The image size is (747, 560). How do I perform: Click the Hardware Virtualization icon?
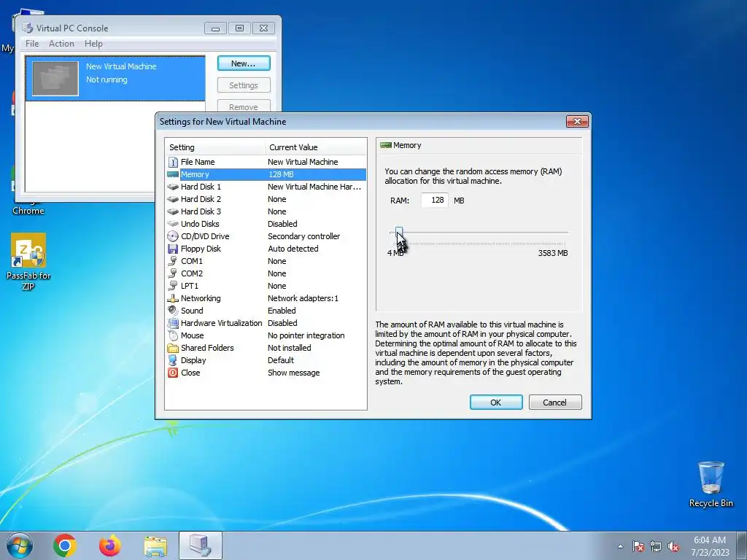click(173, 323)
